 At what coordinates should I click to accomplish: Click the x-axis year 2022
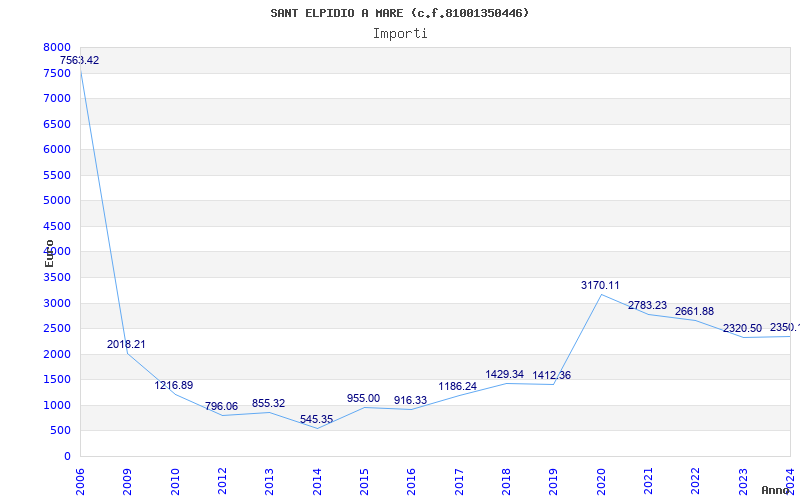click(695, 482)
